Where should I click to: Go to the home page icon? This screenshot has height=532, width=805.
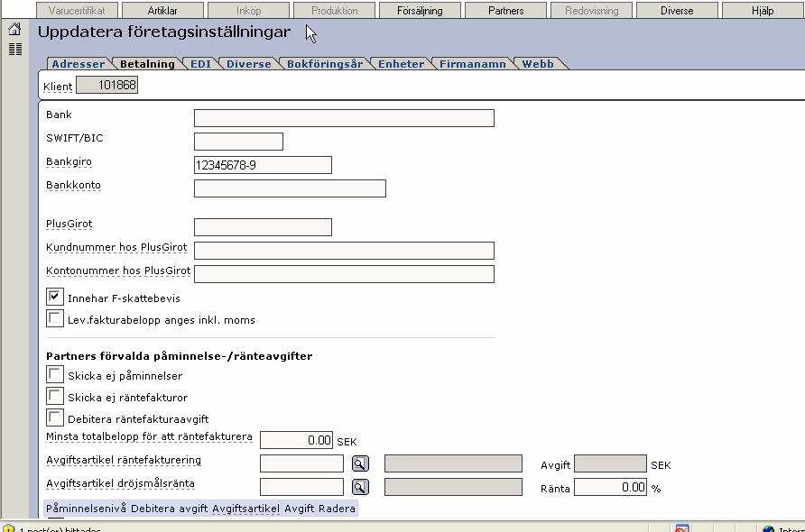click(x=14, y=29)
